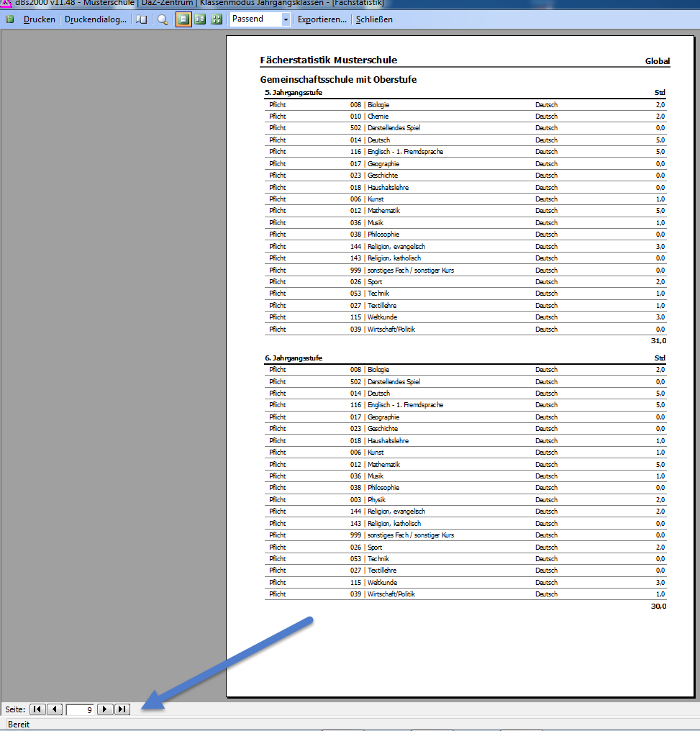Click the Global label in page header
The height and width of the screenshot is (731, 700).
coord(657,61)
